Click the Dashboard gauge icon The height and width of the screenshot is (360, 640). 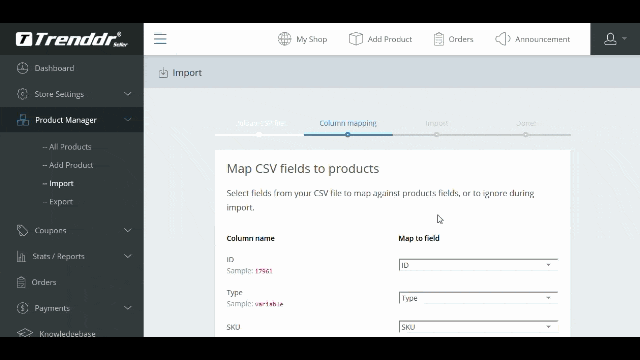pos(22,68)
